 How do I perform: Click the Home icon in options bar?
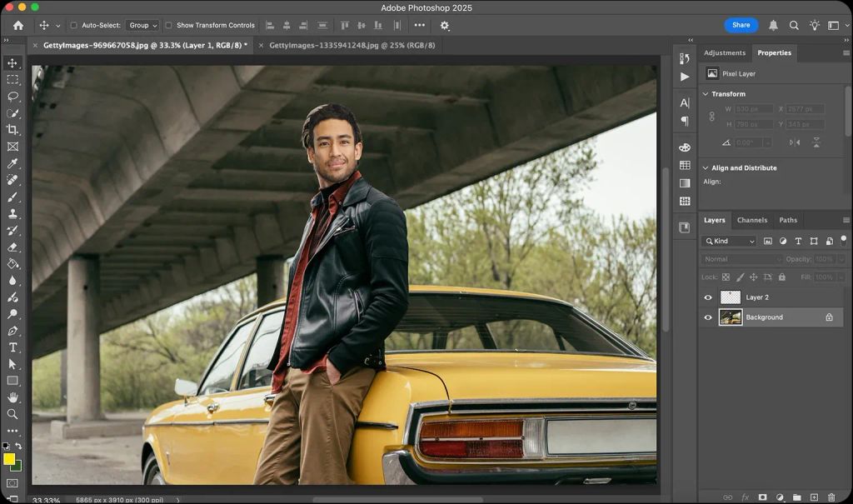tap(18, 25)
